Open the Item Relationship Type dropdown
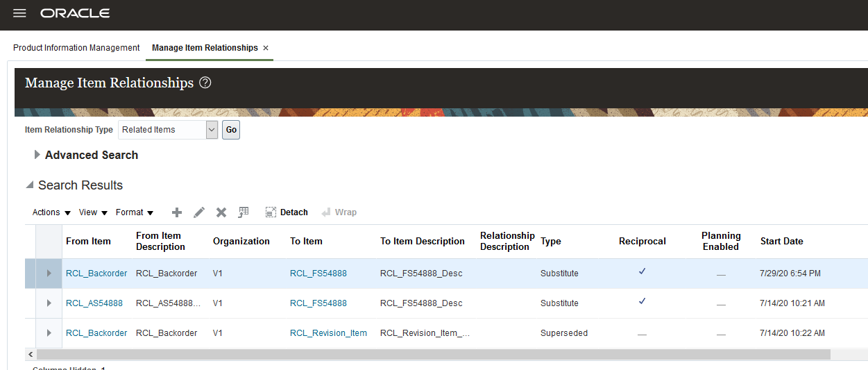The height and width of the screenshot is (370, 868). pos(212,130)
